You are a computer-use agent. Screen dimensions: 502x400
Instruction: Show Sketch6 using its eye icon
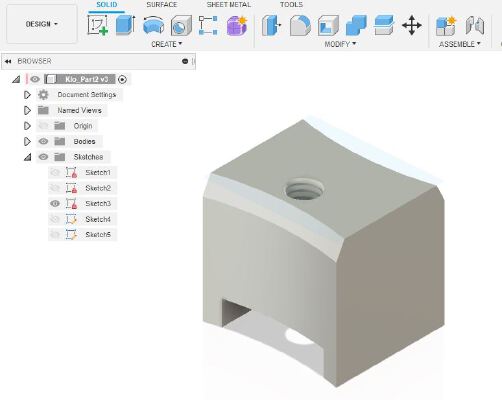tap(55, 235)
